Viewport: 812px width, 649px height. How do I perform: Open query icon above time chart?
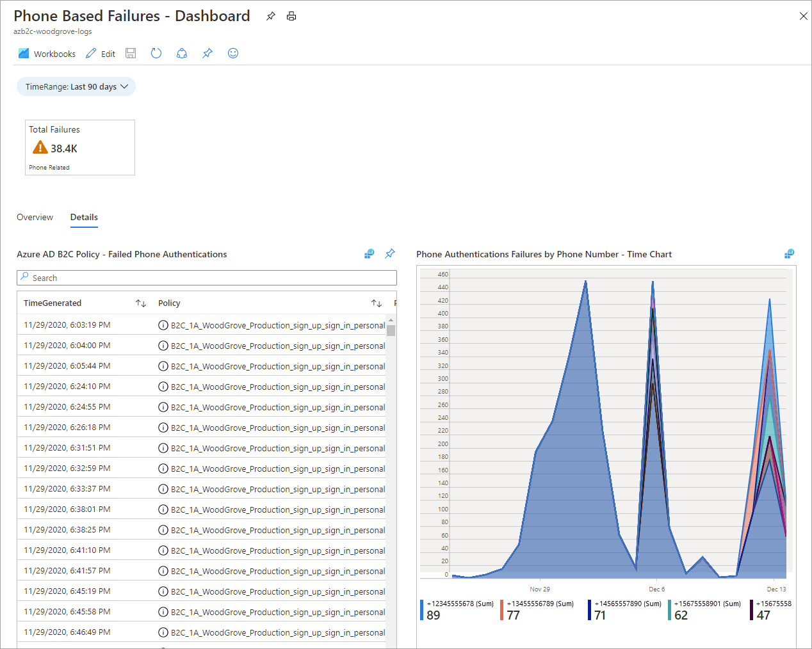click(790, 254)
